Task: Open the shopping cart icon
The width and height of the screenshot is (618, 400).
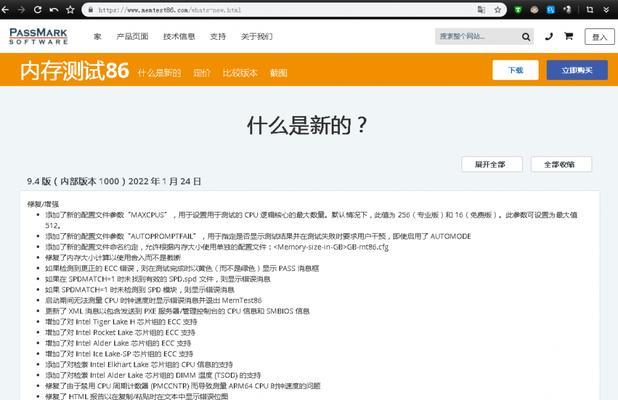Action: click(x=568, y=36)
